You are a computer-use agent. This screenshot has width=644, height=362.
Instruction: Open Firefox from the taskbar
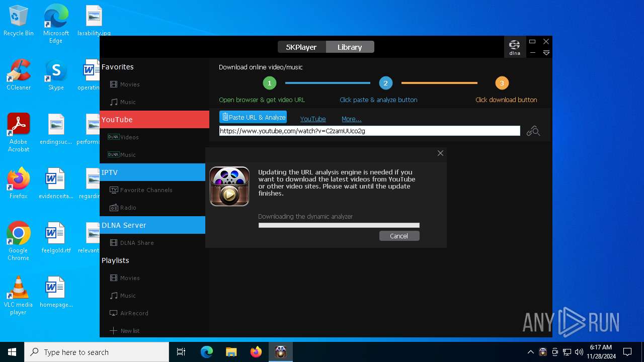click(x=256, y=352)
